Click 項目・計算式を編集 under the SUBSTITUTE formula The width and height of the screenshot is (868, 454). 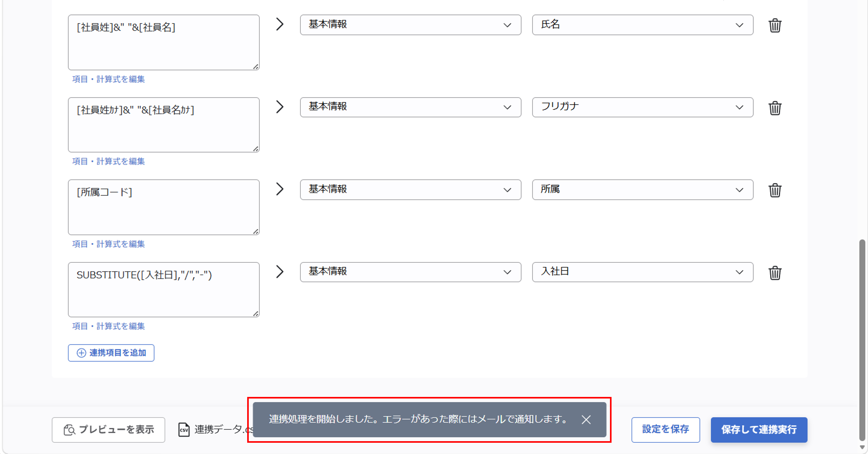[108, 326]
